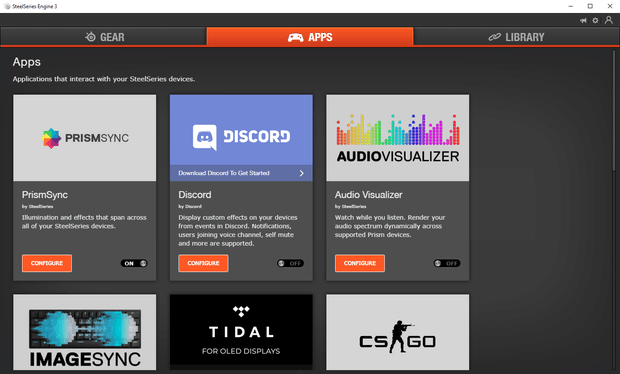Open the ImageSync app thumbnail
This screenshot has height=374, width=620.
click(x=85, y=332)
